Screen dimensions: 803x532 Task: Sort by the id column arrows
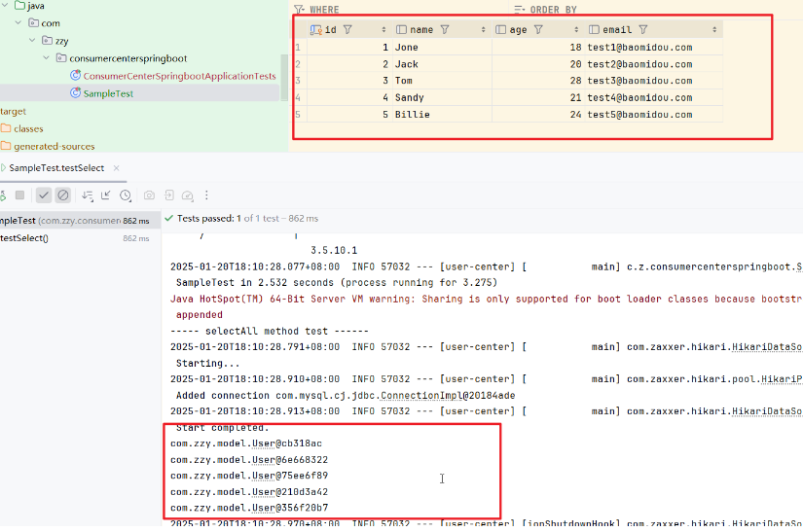coord(383,30)
